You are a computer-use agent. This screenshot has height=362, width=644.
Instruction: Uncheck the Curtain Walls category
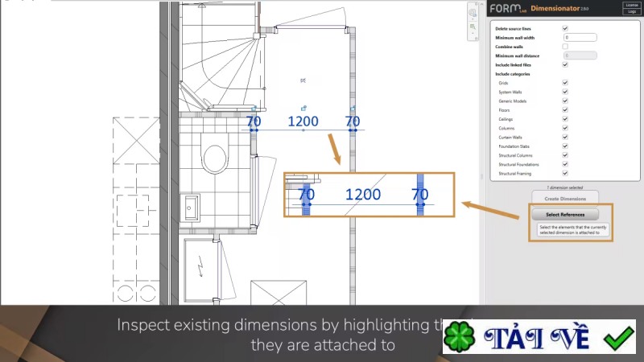565,137
